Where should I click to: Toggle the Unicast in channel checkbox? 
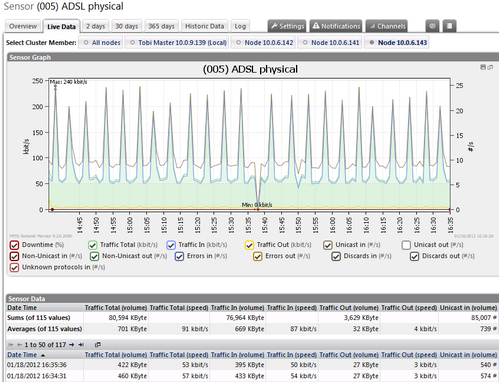pyautogui.click(x=328, y=245)
